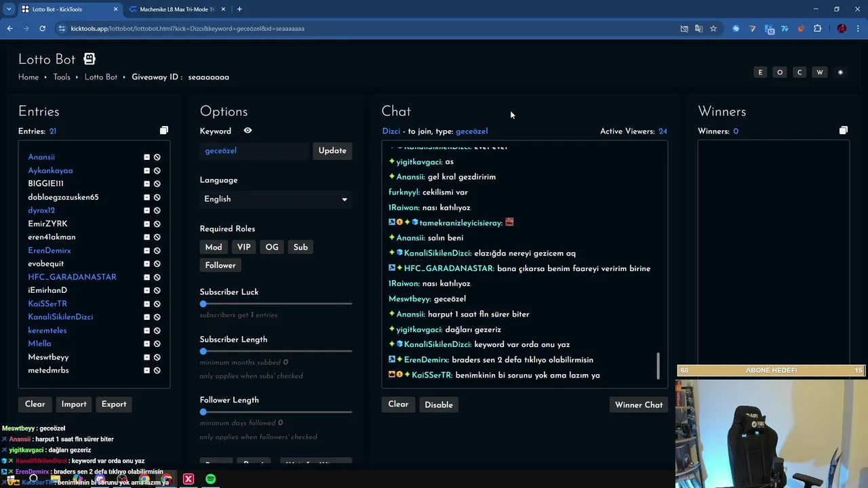Import entries with the Import button
Screen dimensions: 868x488
pos(74,404)
